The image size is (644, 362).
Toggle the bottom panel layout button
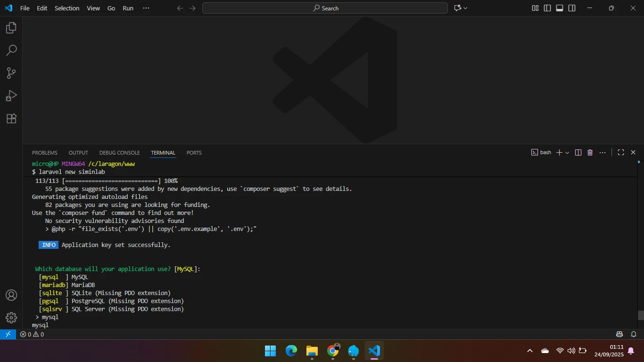pos(560,8)
